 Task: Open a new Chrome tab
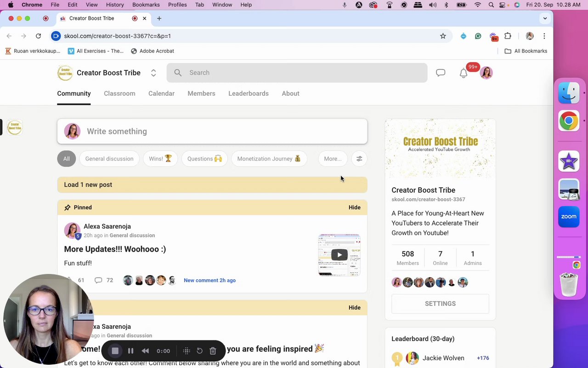[x=159, y=18]
